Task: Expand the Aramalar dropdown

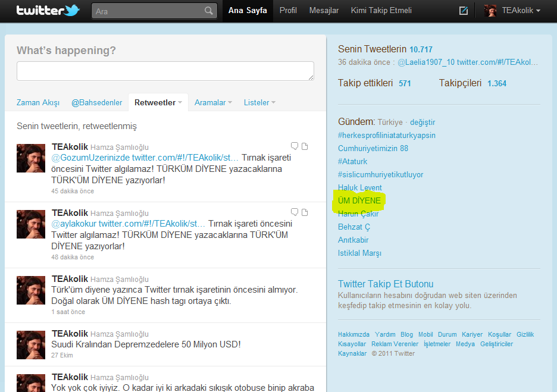Action: 230,103
